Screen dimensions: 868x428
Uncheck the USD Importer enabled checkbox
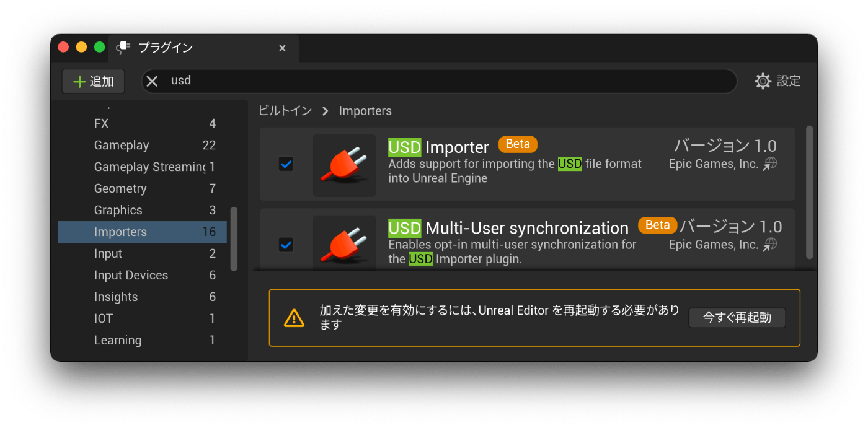tap(286, 164)
